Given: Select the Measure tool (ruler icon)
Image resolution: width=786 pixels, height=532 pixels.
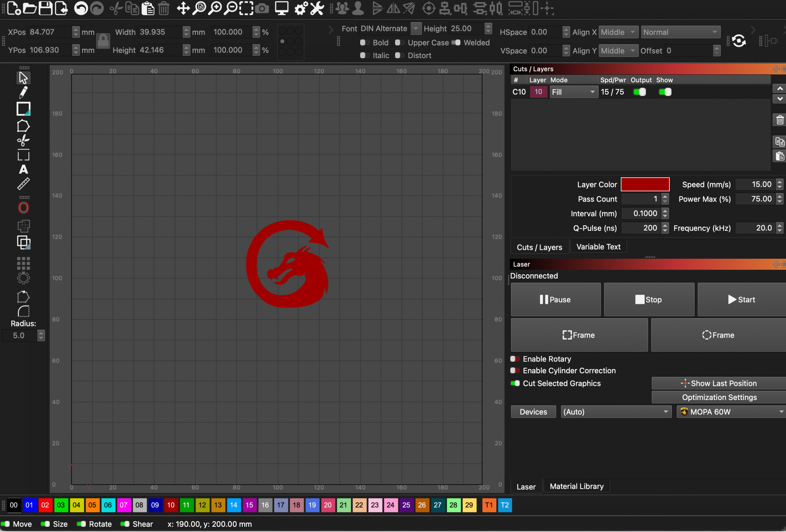Looking at the screenshot, I should [x=23, y=184].
